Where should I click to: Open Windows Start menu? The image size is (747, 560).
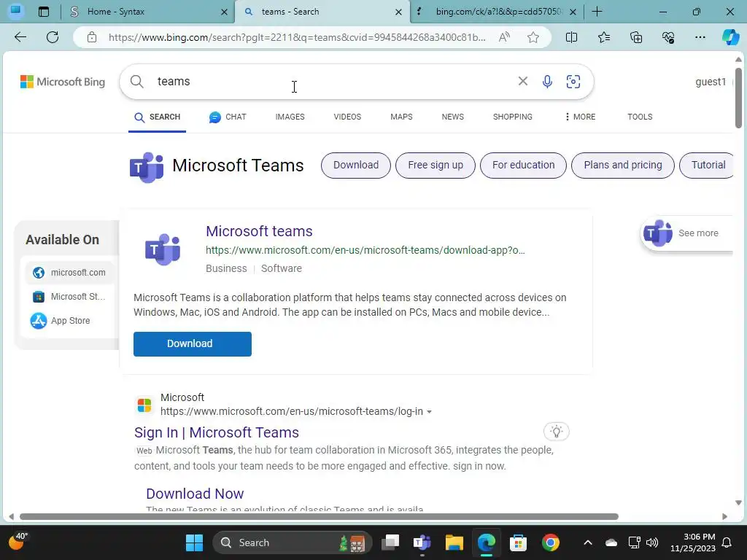point(194,542)
